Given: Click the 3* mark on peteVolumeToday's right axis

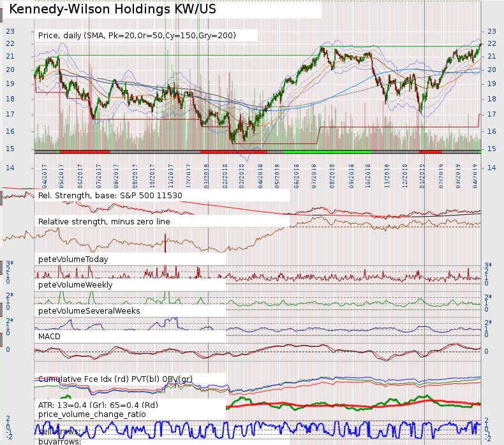Looking at the screenshot, I should click(x=488, y=265).
